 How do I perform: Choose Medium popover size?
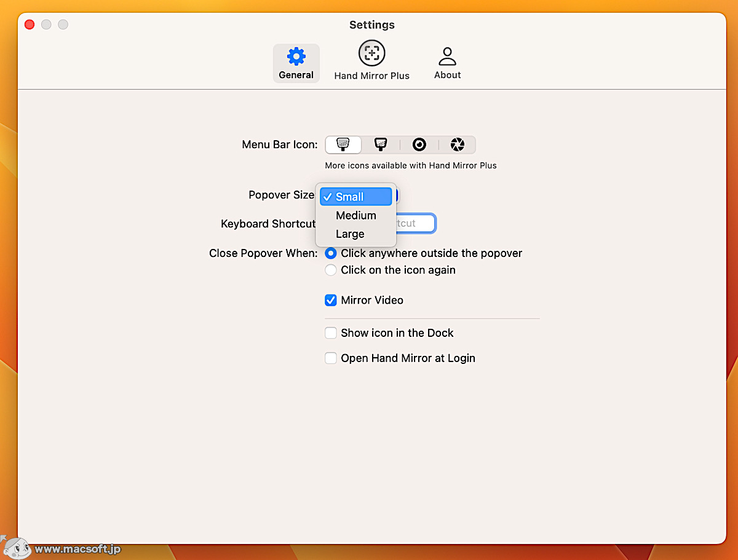355,215
